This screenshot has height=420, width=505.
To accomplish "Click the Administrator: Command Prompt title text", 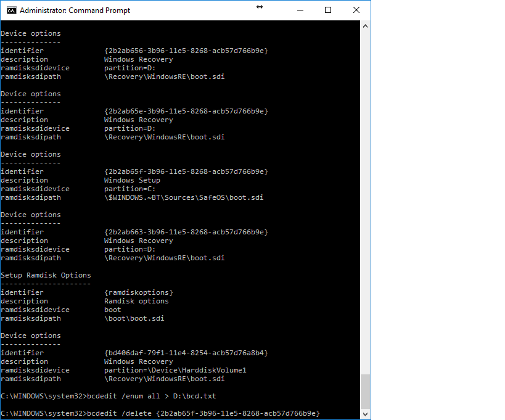I will [x=75, y=10].
